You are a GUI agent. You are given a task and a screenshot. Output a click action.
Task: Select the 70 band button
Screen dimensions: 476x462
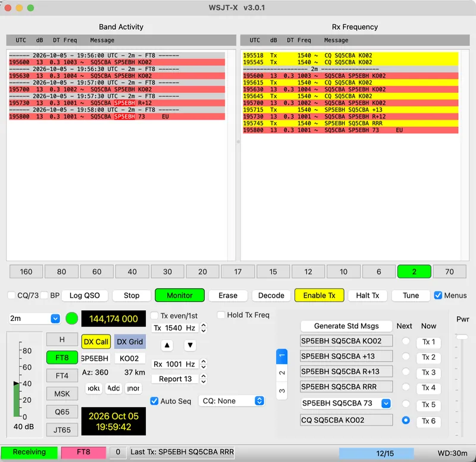tap(449, 271)
